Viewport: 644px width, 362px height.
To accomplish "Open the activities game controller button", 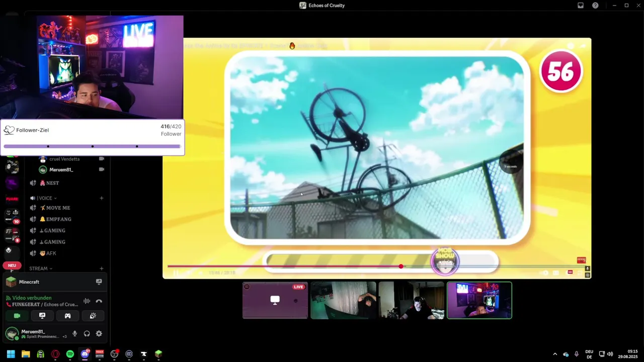I will click(x=67, y=316).
